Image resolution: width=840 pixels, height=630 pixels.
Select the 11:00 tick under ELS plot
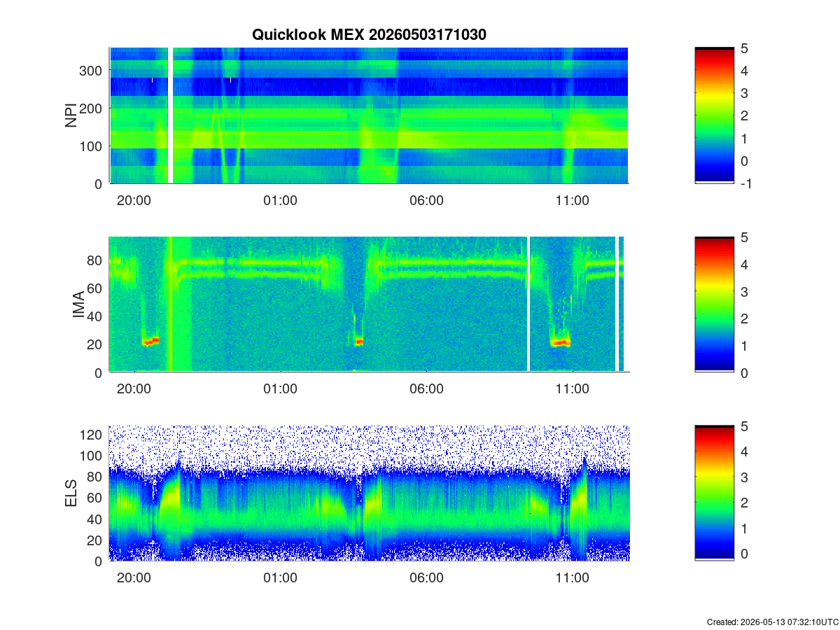(572, 579)
